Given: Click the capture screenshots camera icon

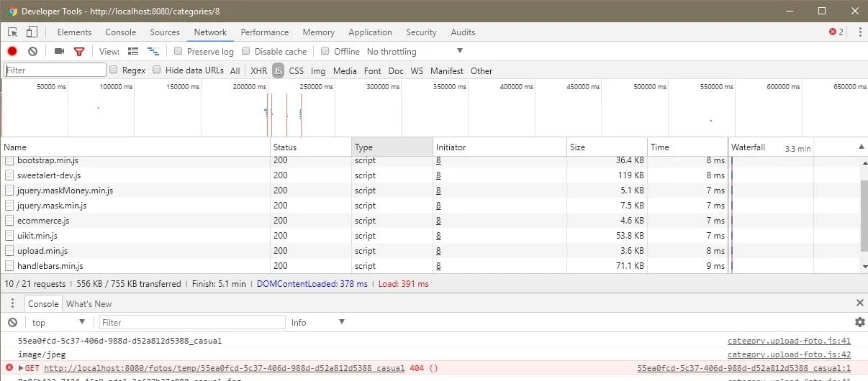Looking at the screenshot, I should tap(60, 52).
